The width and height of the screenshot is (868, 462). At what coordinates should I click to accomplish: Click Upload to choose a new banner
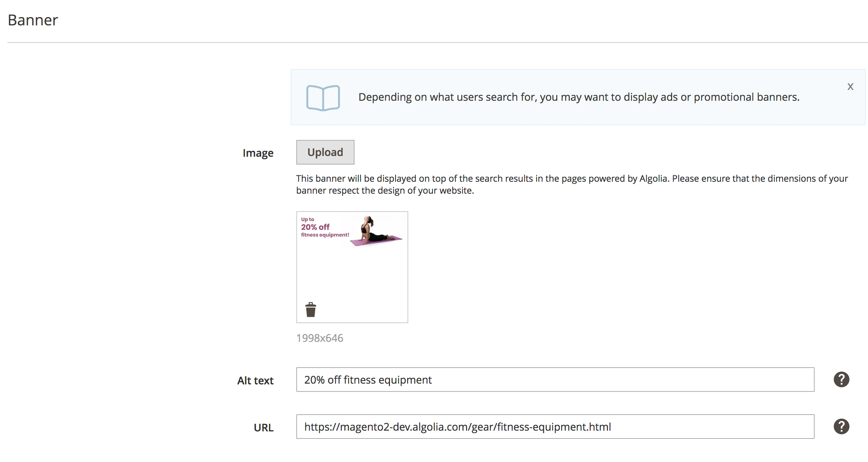(x=325, y=152)
